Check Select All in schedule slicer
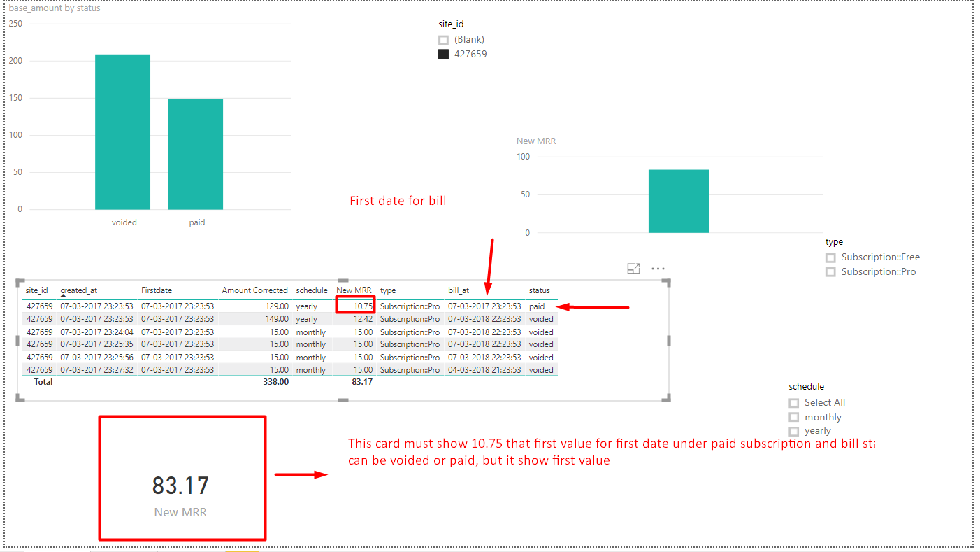The height and width of the screenshot is (552, 980). coord(793,403)
